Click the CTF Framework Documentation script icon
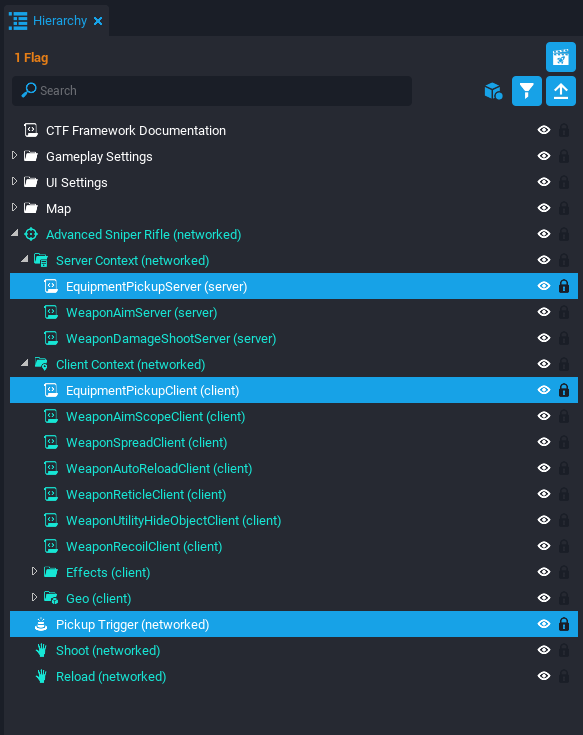Viewport: 583px width, 735px height. (x=31, y=130)
